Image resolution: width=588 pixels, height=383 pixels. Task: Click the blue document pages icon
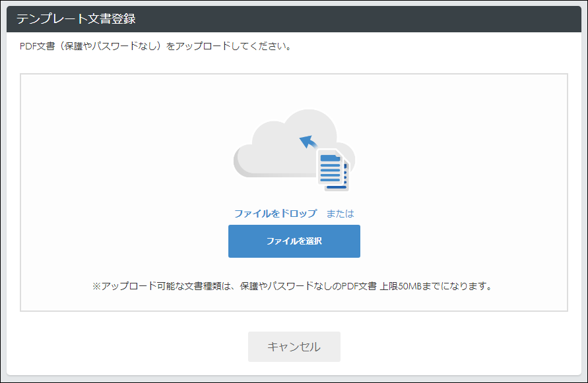(334, 170)
